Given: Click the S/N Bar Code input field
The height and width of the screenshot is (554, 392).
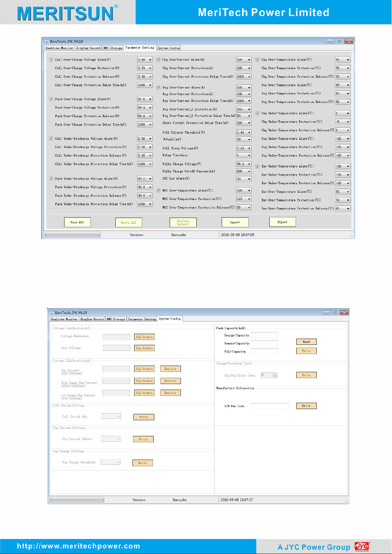Looking at the screenshot, I should point(270,406).
